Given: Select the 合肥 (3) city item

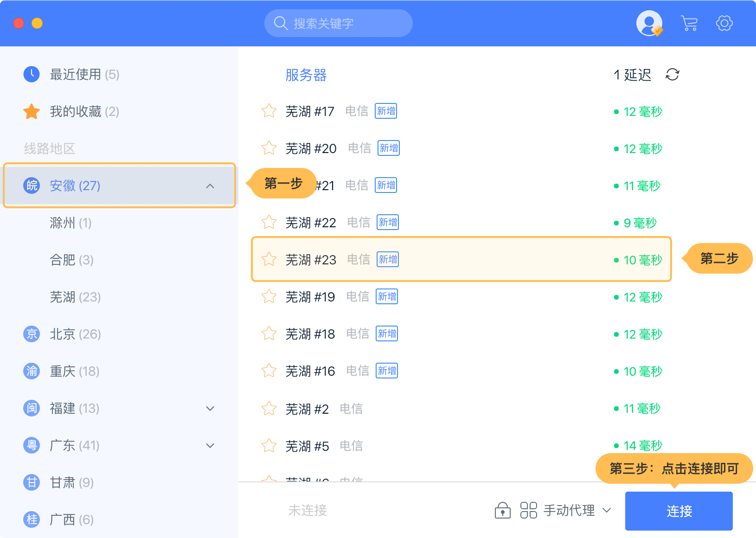Looking at the screenshot, I should [x=72, y=260].
